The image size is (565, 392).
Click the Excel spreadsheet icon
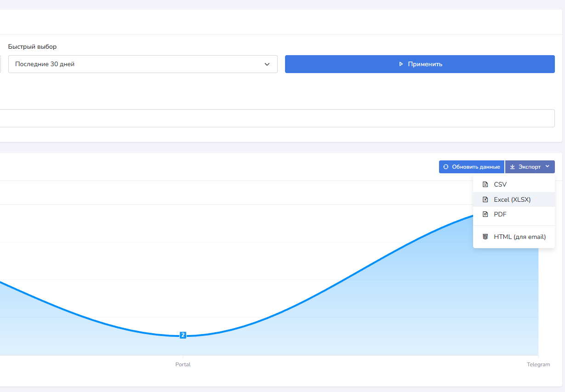(485, 199)
